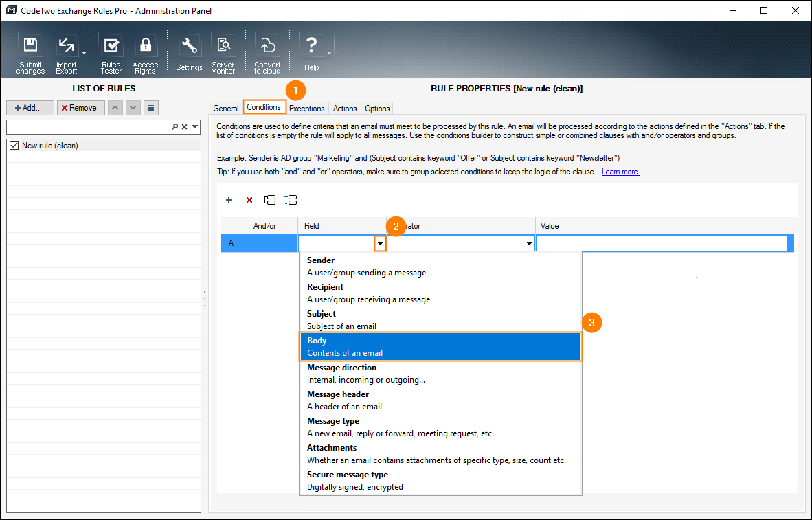Clear the rule search with X icon

click(184, 126)
